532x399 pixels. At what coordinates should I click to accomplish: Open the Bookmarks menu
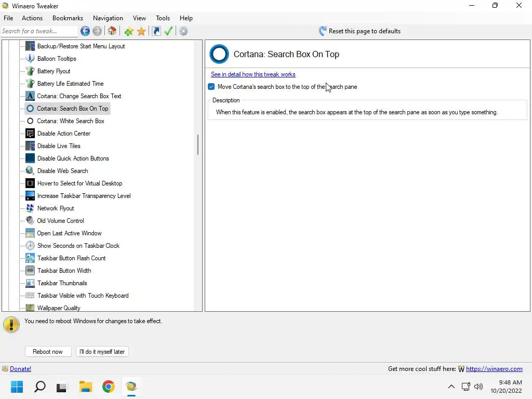click(68, 18)
